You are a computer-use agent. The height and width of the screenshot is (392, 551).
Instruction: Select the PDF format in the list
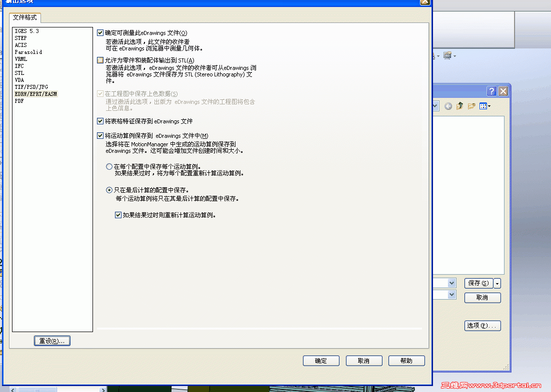(19, 100)
